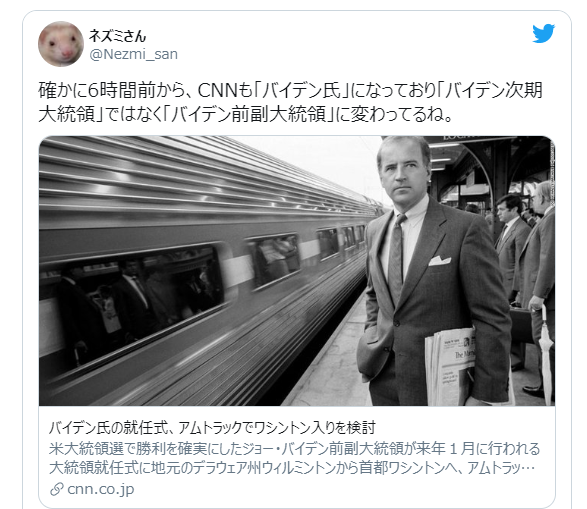This screenshot has height=509, width=587.
Task: Click description line starting 大統領就任式に地元のデラウェア州
Action: point(291,468)
